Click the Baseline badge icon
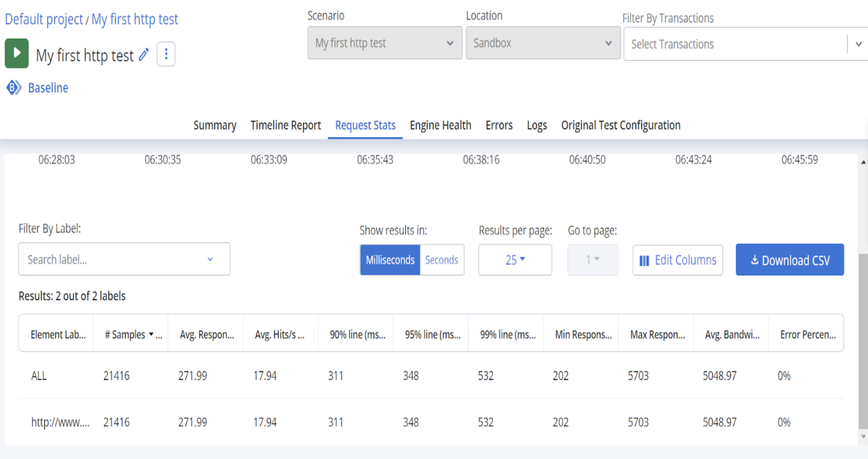This screenshot has width=868, height=459. pos(13,88)
